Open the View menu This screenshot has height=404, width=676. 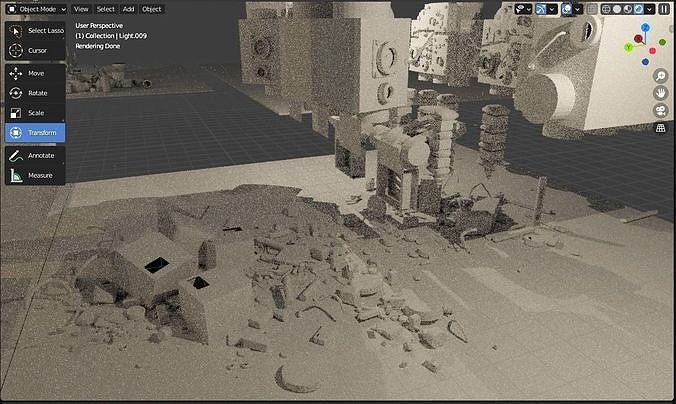tap(81, 9)
